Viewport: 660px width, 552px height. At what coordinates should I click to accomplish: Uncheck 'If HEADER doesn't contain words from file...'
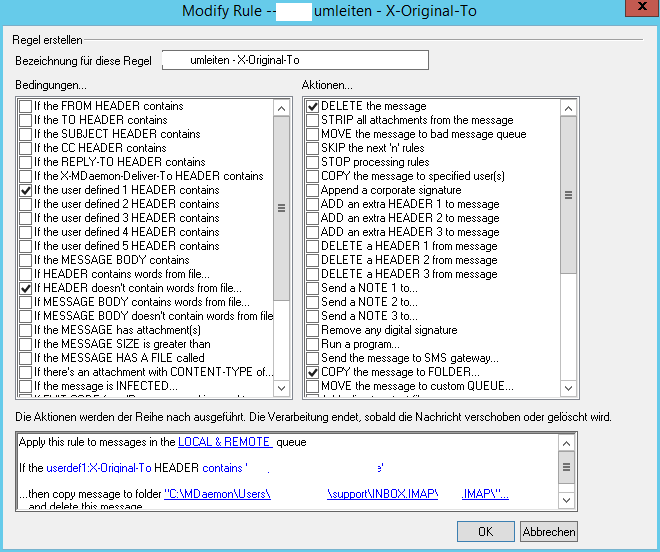[25, 288]
